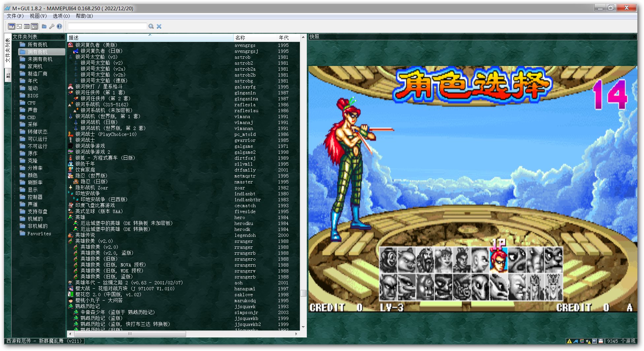This screenshot has width=644, height=351.
Task: Click the blue MAME logo status icon
Action: coord(575,341)
